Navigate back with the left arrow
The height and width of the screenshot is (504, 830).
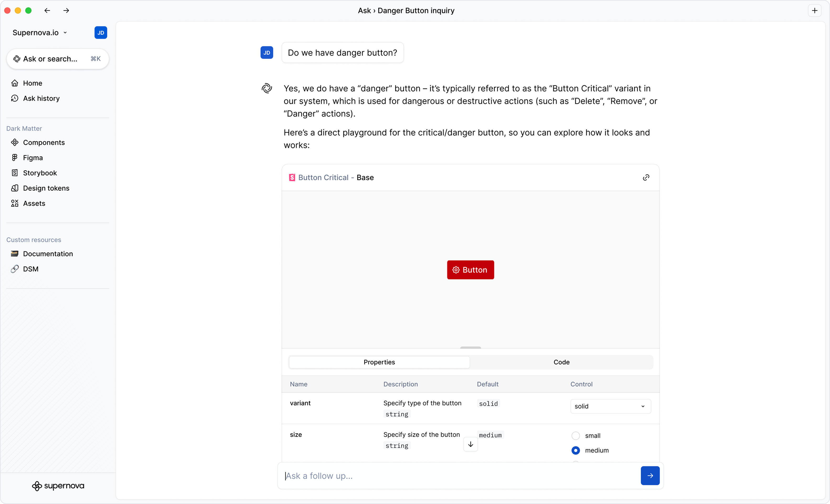point(47,10)
